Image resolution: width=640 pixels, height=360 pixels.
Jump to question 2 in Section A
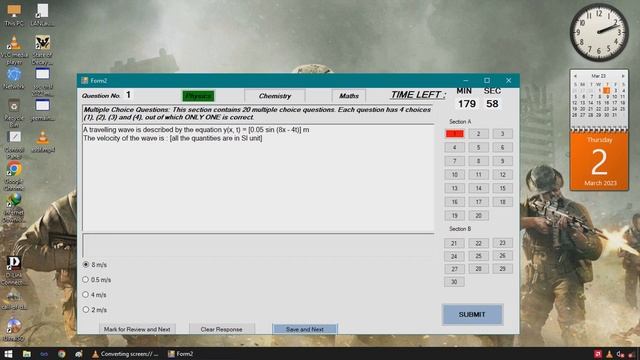tap(478, 134)
